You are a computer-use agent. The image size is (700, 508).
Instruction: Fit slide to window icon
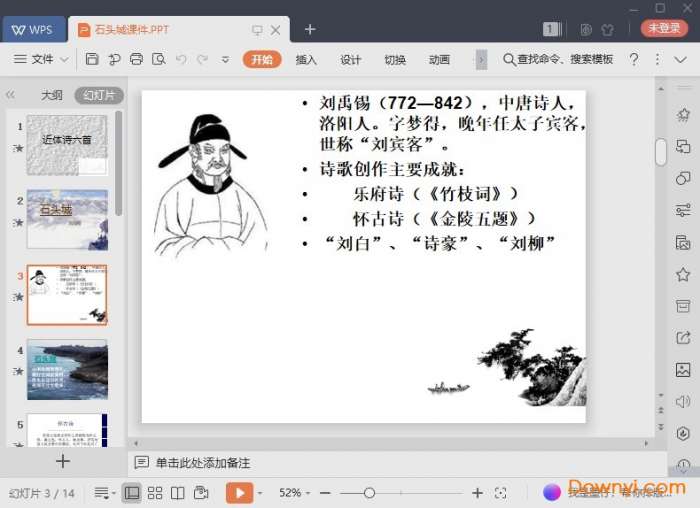[501, 493]
